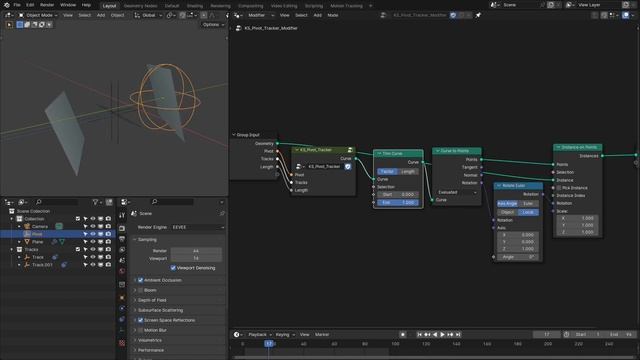This screenshot has height=360, width=640.
Task: Click the Plane mesh icon in outliner
Action: [x=27, y=242]
